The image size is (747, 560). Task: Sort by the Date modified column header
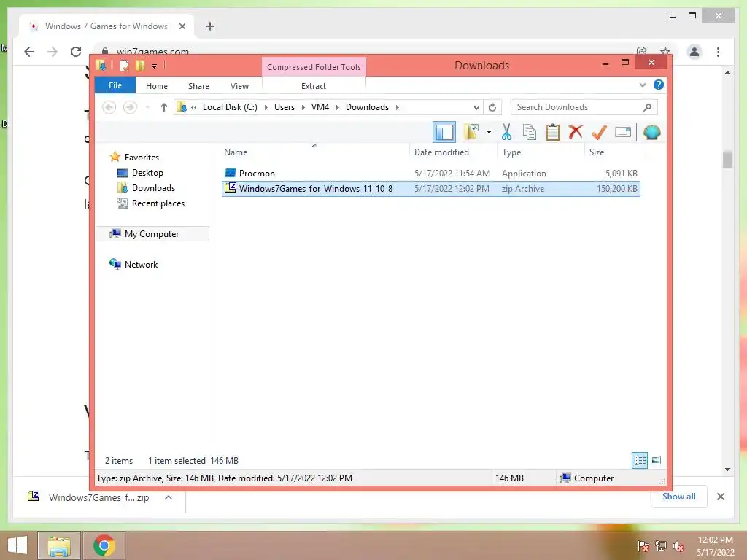[x=453, y=152]
